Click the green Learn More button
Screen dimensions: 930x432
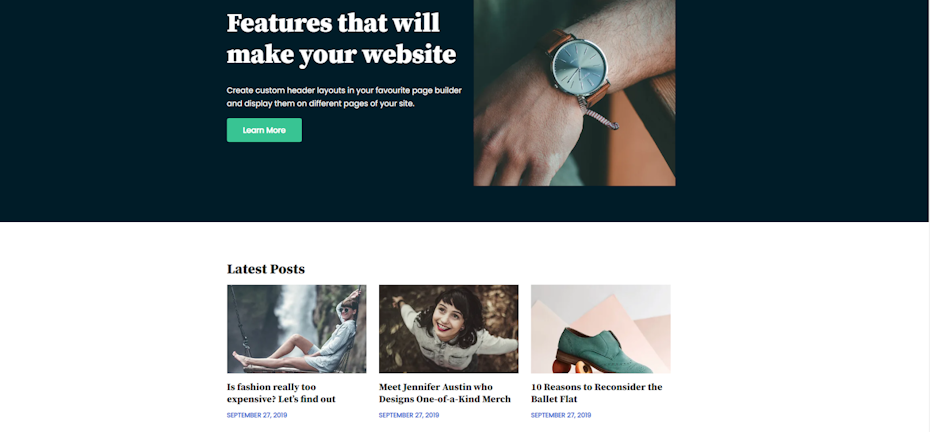(x=264, y=130)
